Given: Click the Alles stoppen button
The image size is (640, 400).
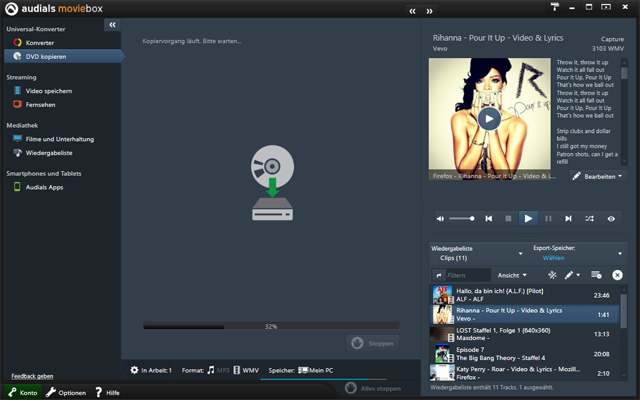Looking at the screenshot, I should tap(373, 388).
